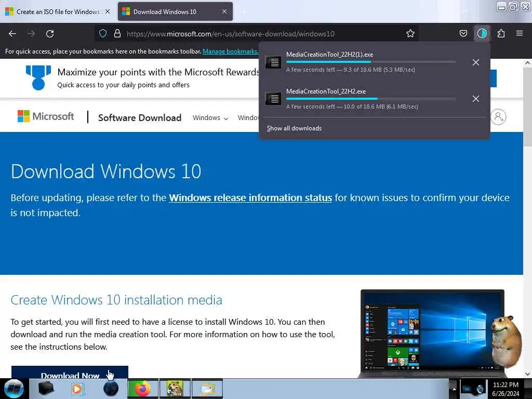Click the monitor icon in system tray
The height and width of the screenshot is (399, 532).
[467, 390]
